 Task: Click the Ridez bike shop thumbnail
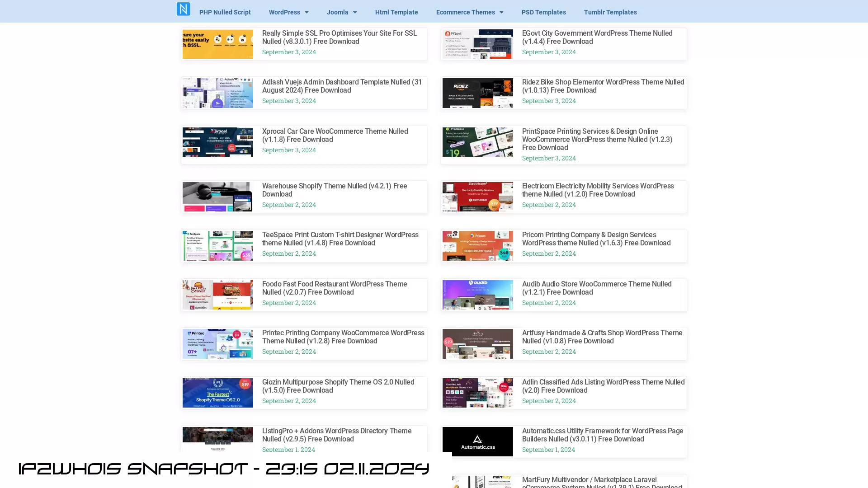point(478,93)
